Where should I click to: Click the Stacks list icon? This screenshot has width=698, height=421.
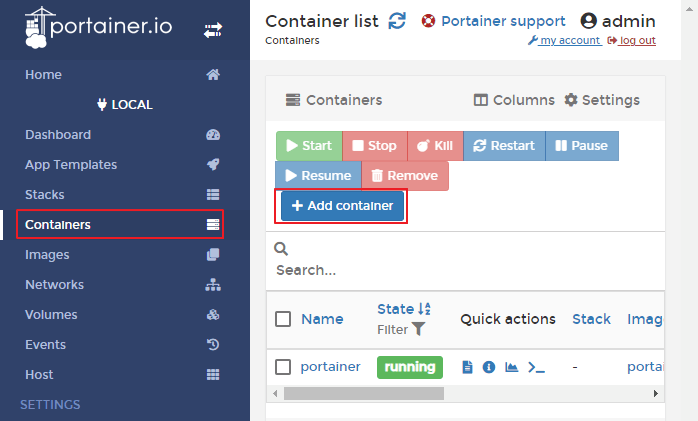pyautogui.click(x=213, y=194)
